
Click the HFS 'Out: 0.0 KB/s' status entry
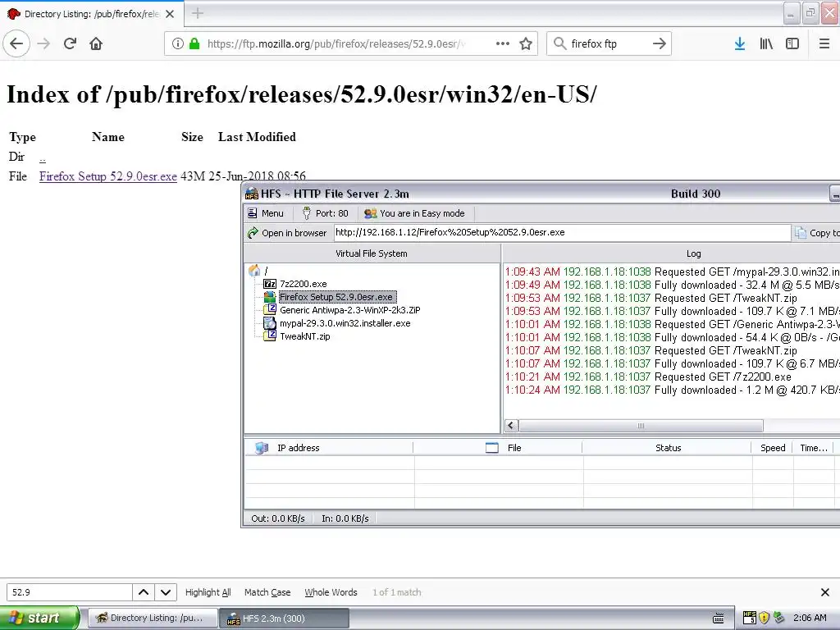coord(277,518)
